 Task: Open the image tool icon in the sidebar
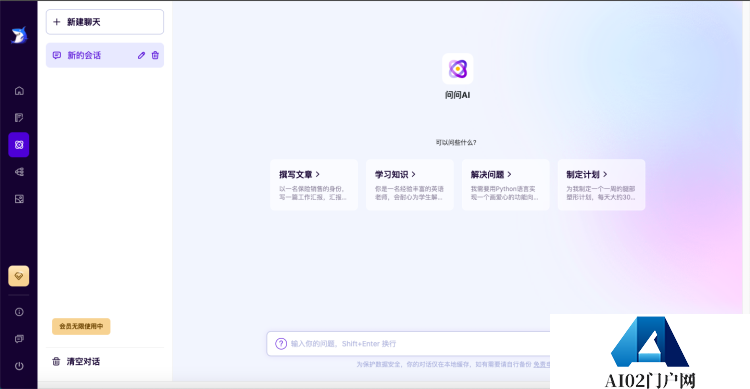pyautogui.click(x=19, y=199)
